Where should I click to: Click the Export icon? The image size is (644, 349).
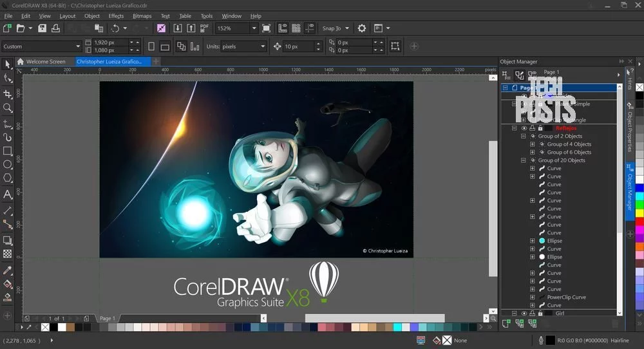[x=191, y=28]
